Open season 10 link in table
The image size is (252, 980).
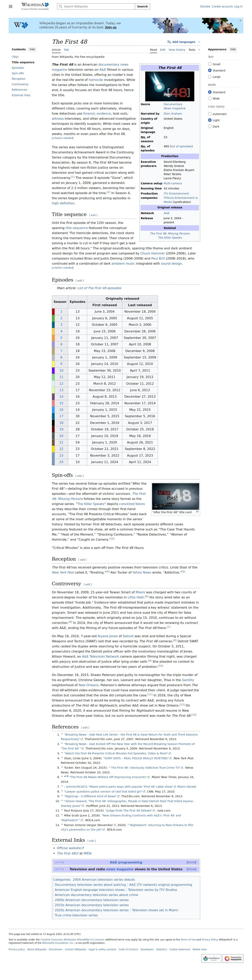click(61, 370)
